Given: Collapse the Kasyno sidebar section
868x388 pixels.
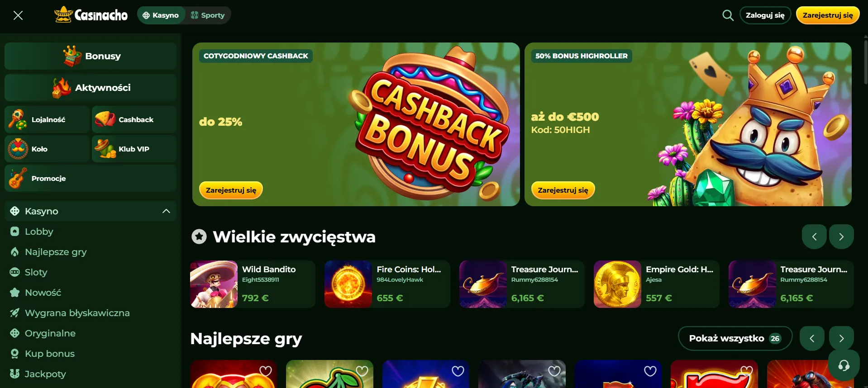Looking at the screenshot, I should (166, 211).
